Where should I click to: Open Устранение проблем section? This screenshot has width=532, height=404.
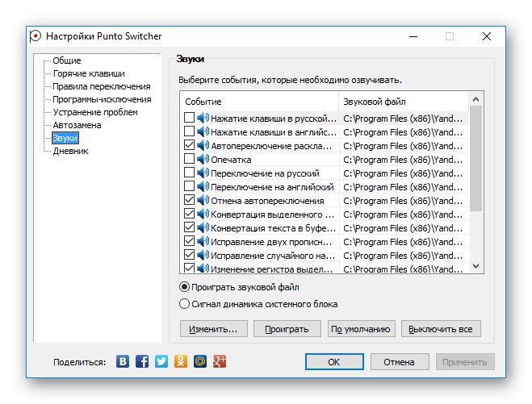[x=95, y=112]
